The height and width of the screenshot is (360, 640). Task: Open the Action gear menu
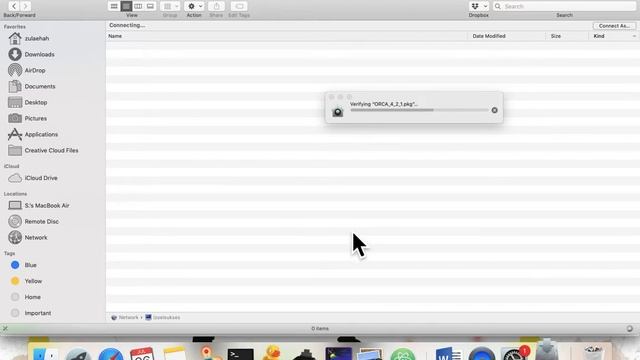pos(194,6)
